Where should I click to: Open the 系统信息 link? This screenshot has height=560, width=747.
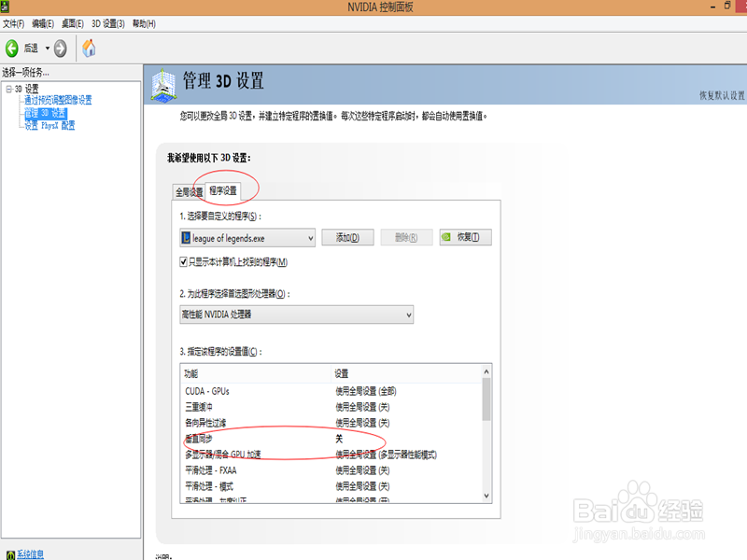coord(31,554)
